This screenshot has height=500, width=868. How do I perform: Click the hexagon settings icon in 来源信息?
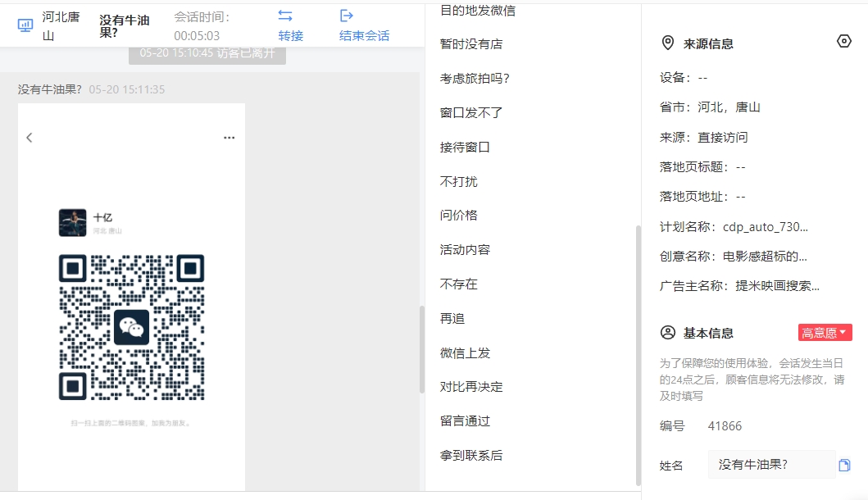843,41
